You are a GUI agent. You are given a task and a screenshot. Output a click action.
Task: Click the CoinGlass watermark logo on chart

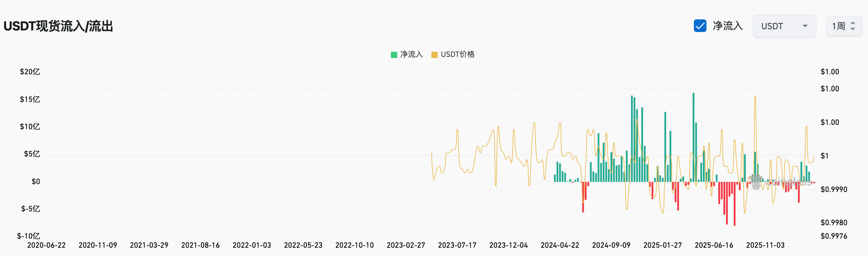click(x=756, y=181)
